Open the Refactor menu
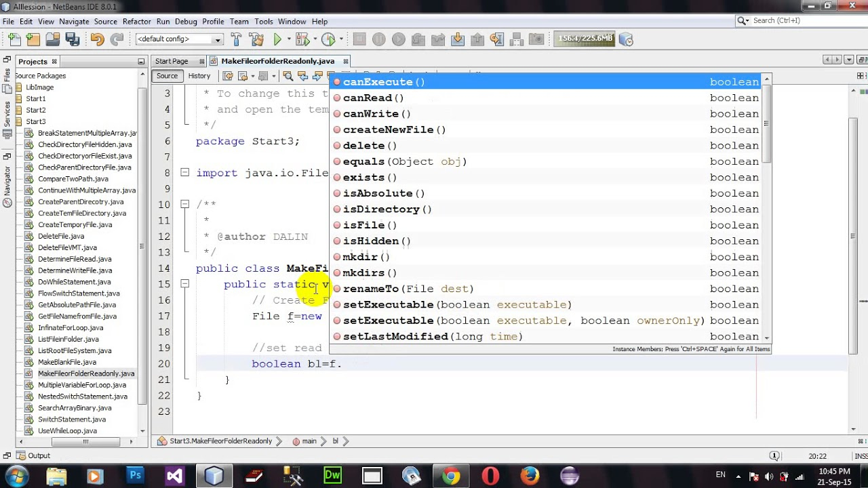 point(137,21)
